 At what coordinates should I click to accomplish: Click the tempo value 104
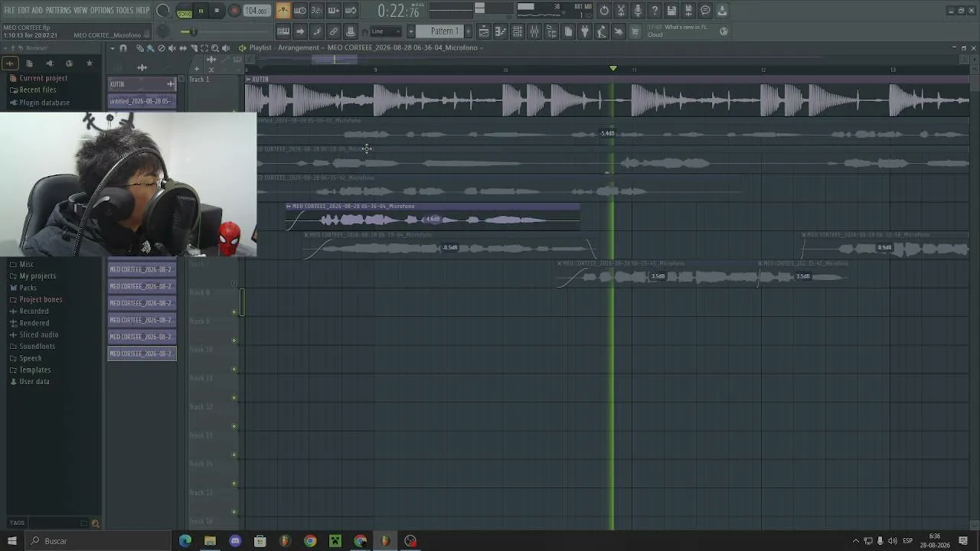click(256, 11)
